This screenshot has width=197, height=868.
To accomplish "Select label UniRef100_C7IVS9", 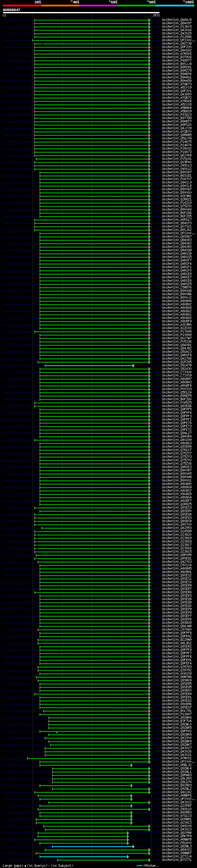I will coord(177,376).
